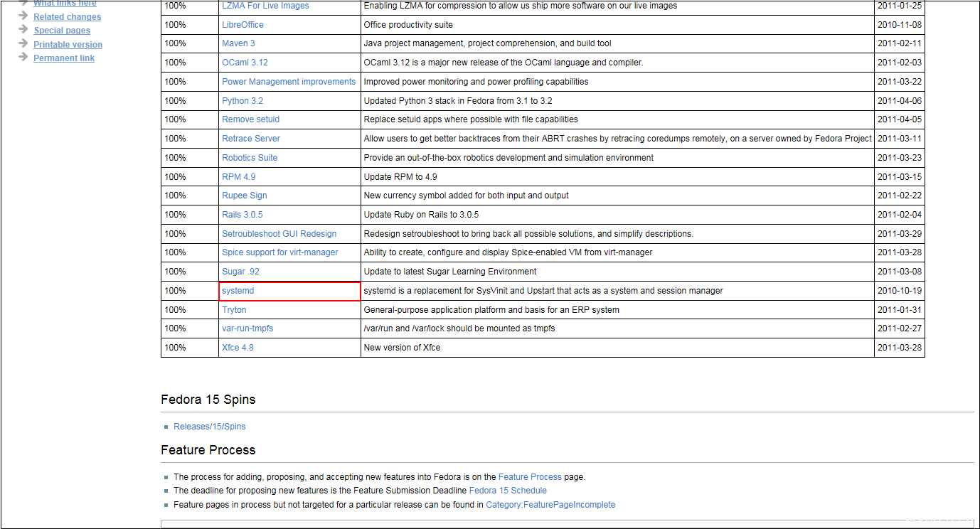980x529 pixels.
Task: Click the LibreOffice date 2010-11-08
Action: click(900, 25)
